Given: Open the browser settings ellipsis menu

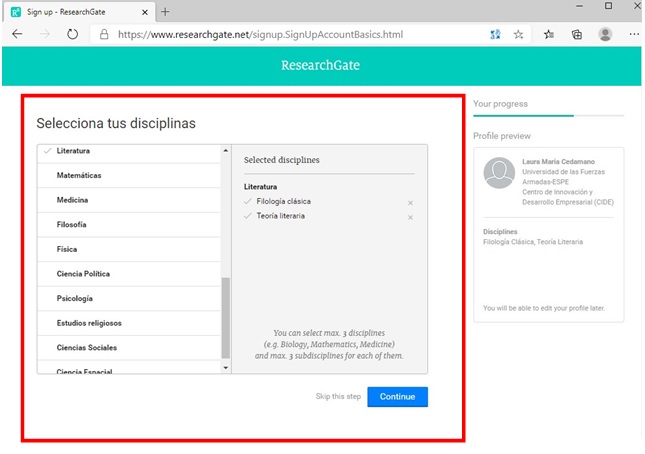Looking at the screenshot, I should click(634, 33).
